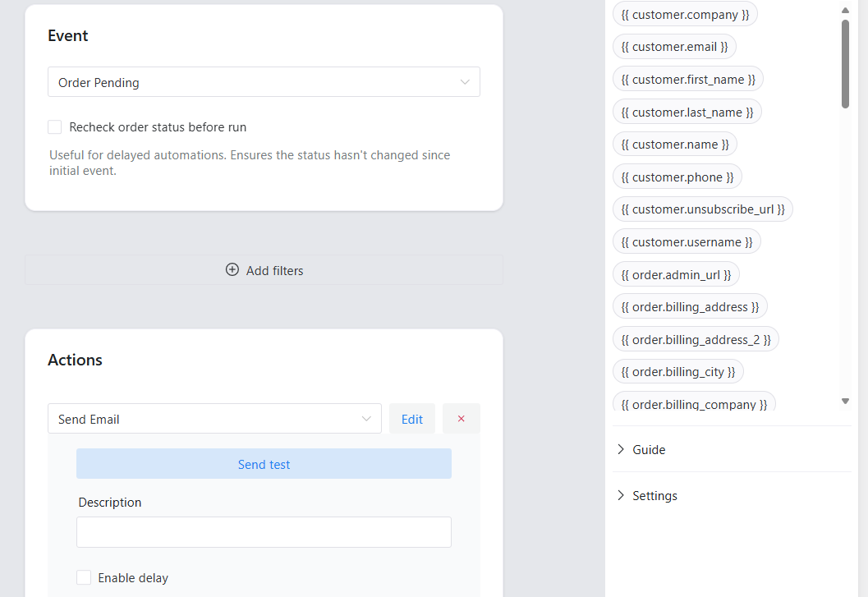Insert the {{ customer.unsubscribe_url }} variable
This screenshot has width=868, height=597.
click(x=702, y=209)
